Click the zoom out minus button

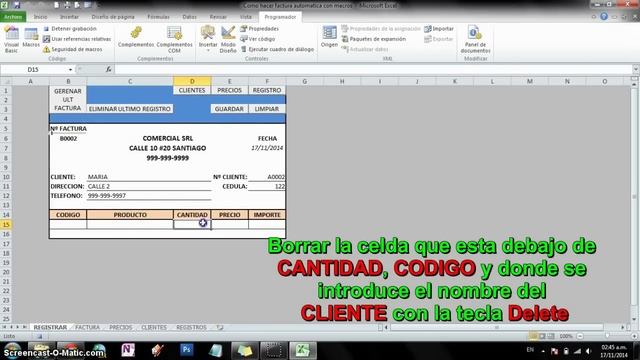[580, 336]
